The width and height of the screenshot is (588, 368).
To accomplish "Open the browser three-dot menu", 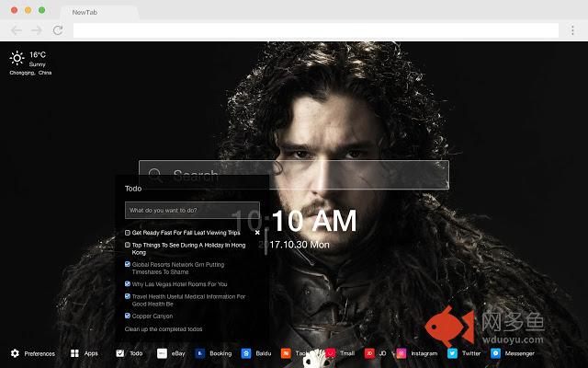I will (x=572, y=30).
